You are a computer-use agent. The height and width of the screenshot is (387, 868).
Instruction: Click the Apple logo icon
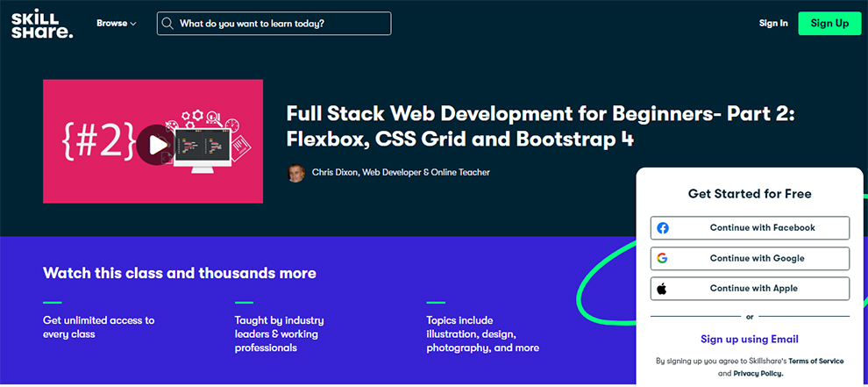click(x=662, y=289)
